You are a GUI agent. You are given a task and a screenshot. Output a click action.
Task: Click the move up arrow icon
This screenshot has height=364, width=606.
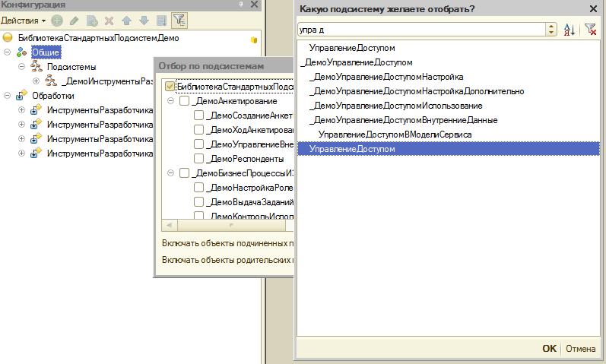[x=126, y=19]
